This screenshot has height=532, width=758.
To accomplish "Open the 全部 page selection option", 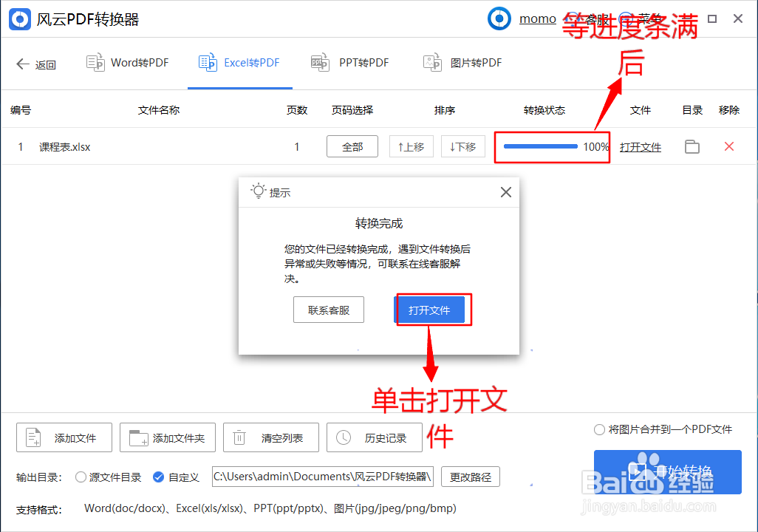I will click(x=352, y=146).
